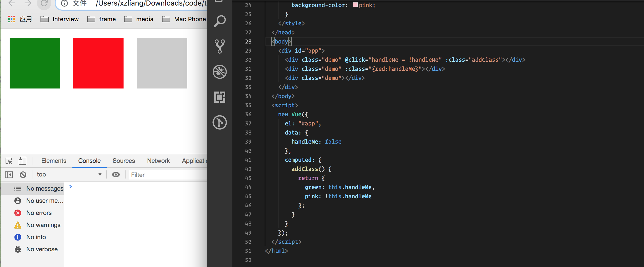Open the frame bookmarks folder
Screen dimensions: 644x267
[101, 19]
